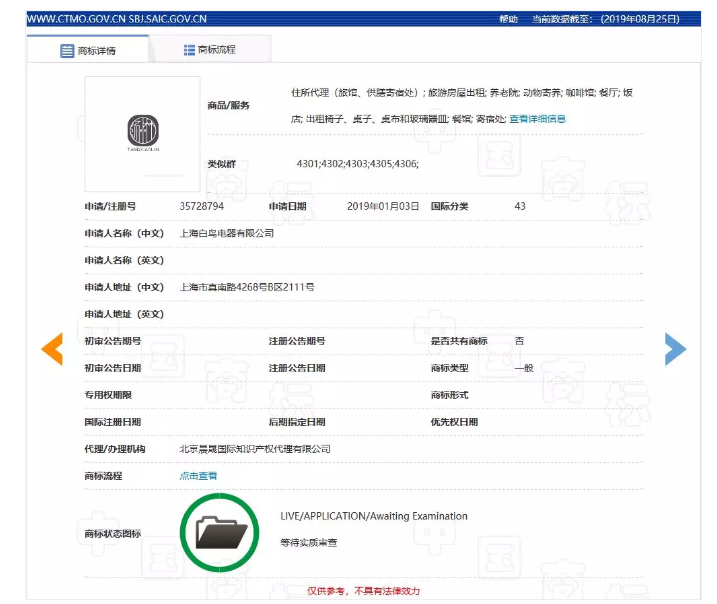Select international class value 43

[x=520, y=206]
